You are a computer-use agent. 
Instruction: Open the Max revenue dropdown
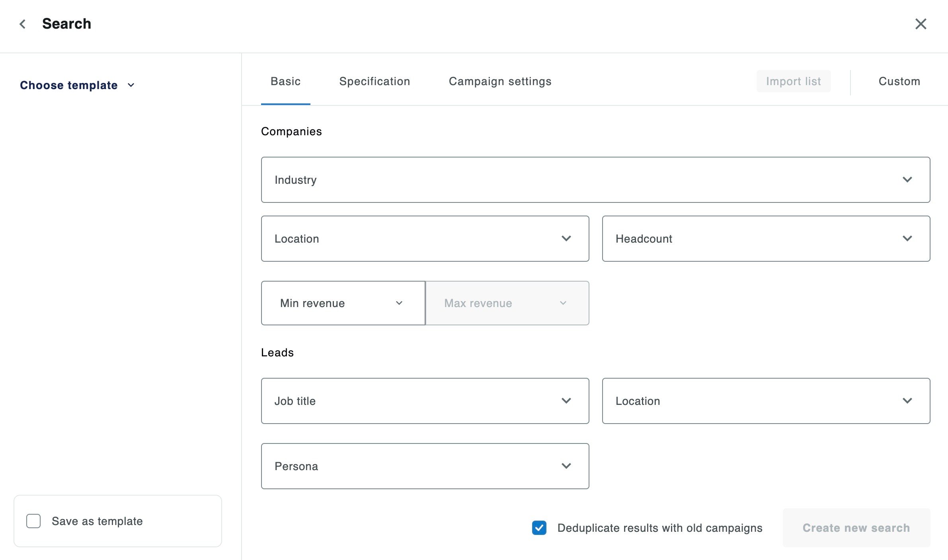coord(507,303)
